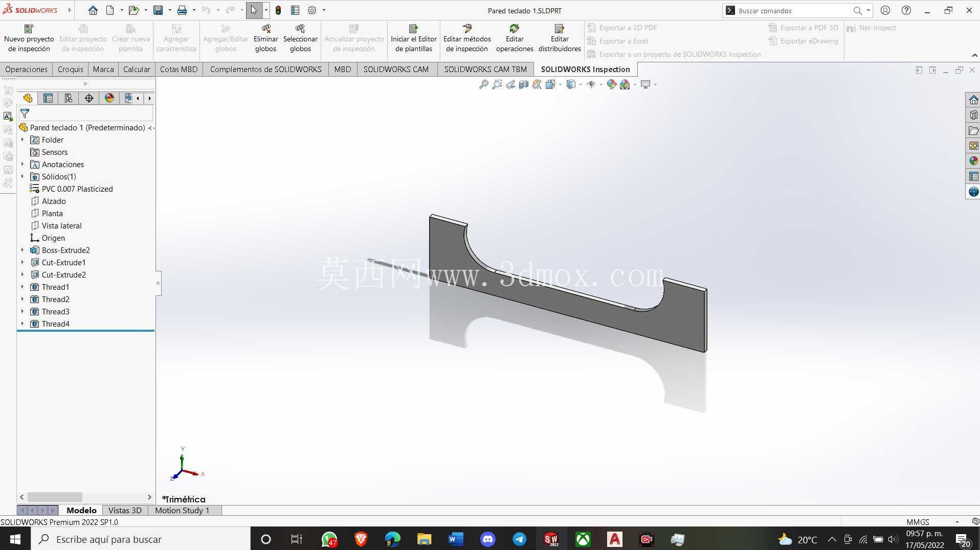Switch to the Operaciones tab
The height and width of the screenshot is (550, 980).
[x=27, y=70]
